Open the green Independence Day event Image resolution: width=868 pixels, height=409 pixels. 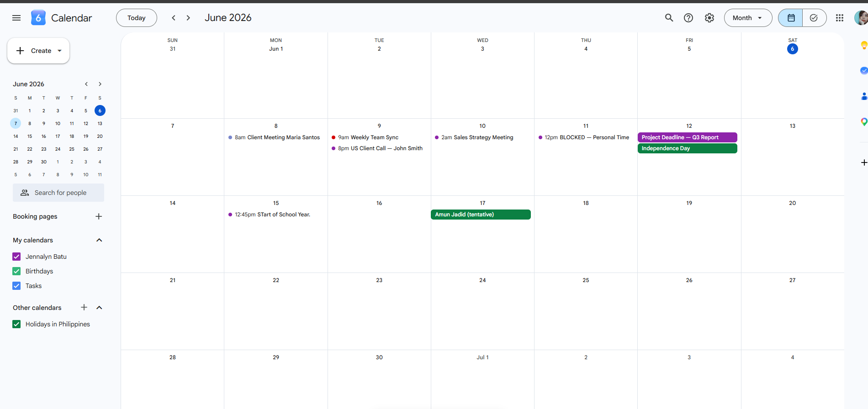tap(687, 148)
